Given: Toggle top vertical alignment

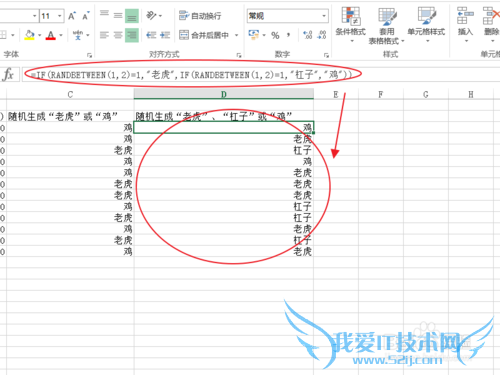Looking at the screenshot, I should pos(104,15).
